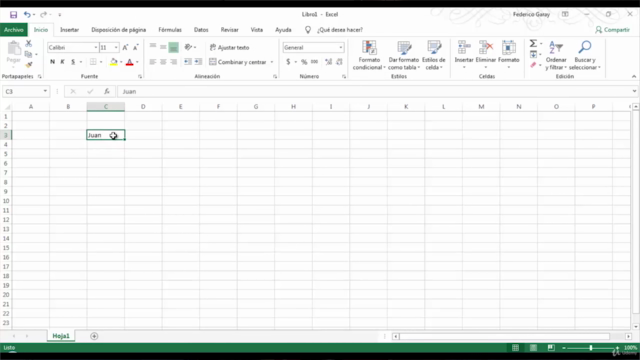Select the Hoja1 sheet tab
This screenshot has width=640, height=360.
click(61, 336)
